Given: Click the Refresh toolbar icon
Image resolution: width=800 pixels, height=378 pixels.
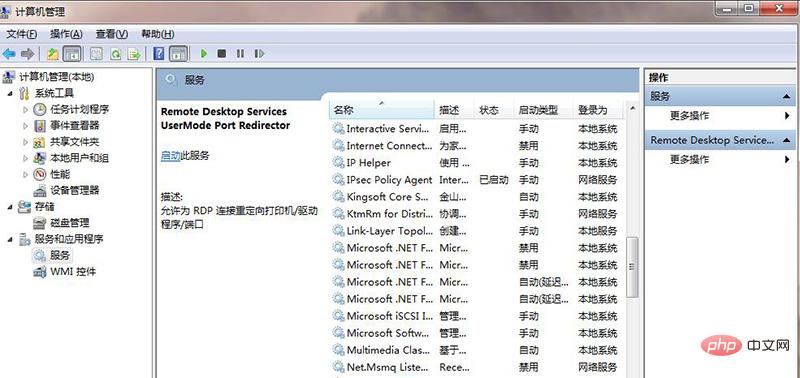Looking at the screenshot, I should tap(116, 54).
